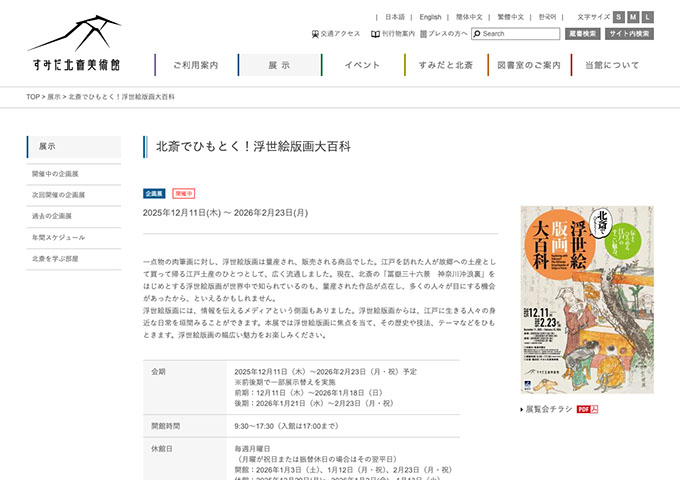This screenshot has height=480, width=680.
Task: Open the ご利用案内 menu
Action: 196,65
